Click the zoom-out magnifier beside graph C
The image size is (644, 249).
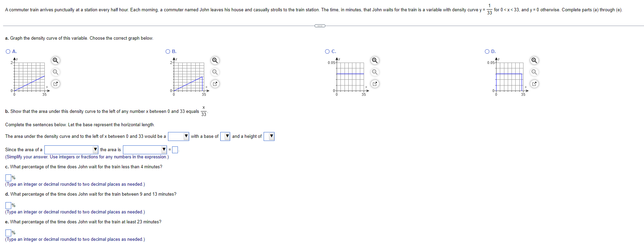[375, 72]
